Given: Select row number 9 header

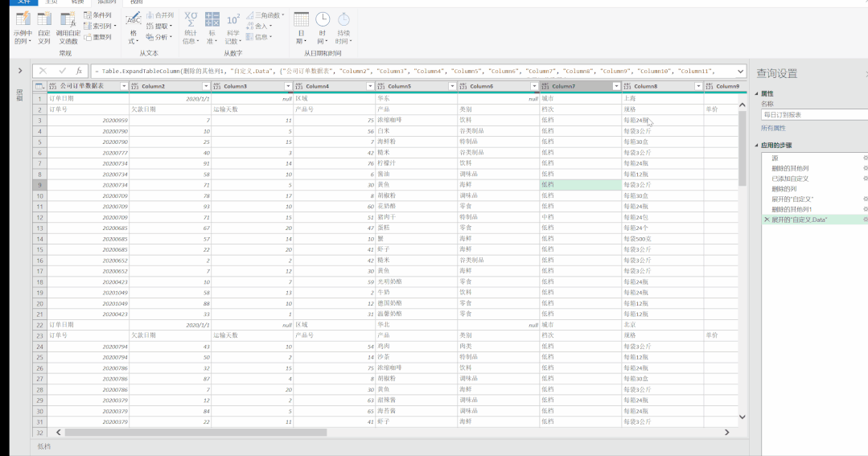Looking at the screenshot, I should 40,185.
